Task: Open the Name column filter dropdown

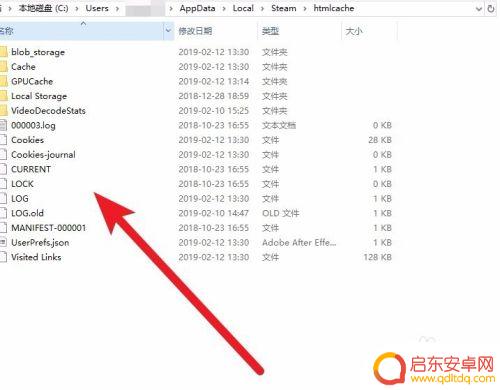Action: pyautogui.click(x=168, y=31)
